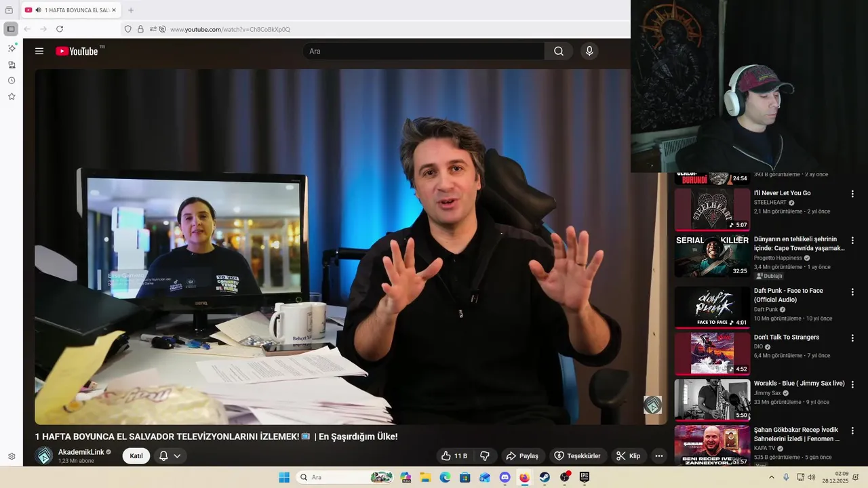The height and width of the screenshot is (488, 868).
Task: Open Şahan Gökbakar Recep İvedik video thumbnail
Action: pos(712,445)
